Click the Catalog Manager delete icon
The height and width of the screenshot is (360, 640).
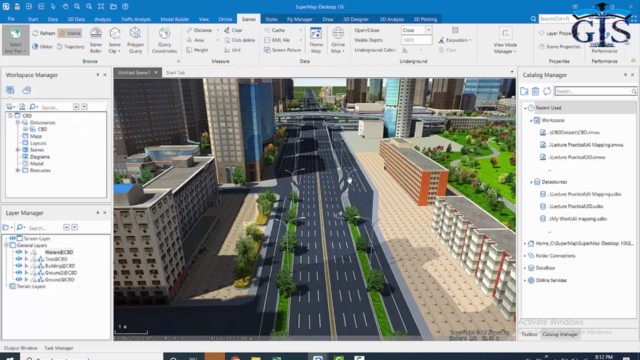(536, 91)
